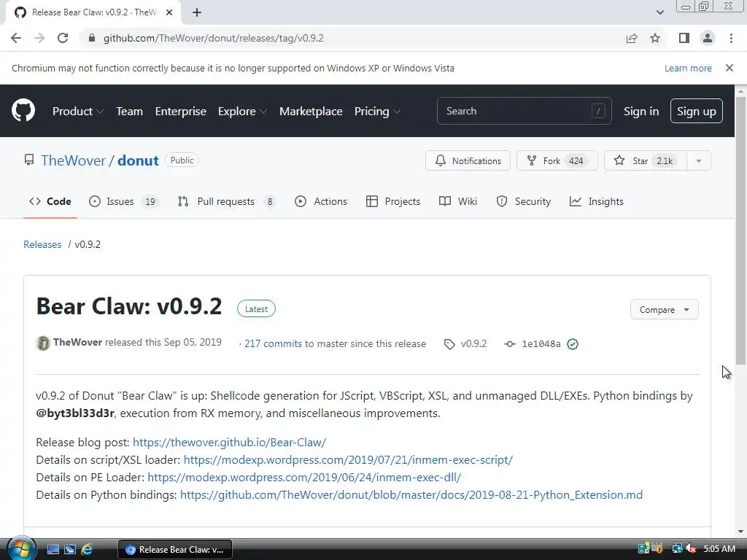Click the Notifications button
Image resolution: width=747 pixels, height=560 pixels.
point(468,160)
